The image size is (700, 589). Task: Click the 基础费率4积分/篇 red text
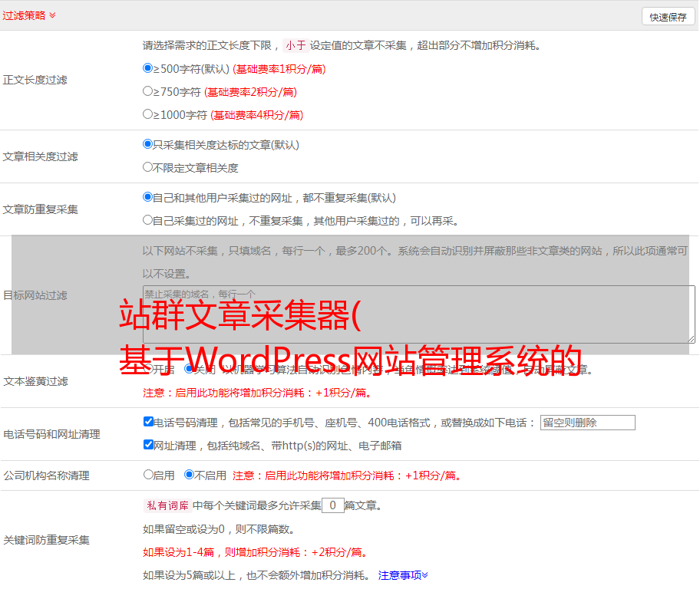coord(256,115)
